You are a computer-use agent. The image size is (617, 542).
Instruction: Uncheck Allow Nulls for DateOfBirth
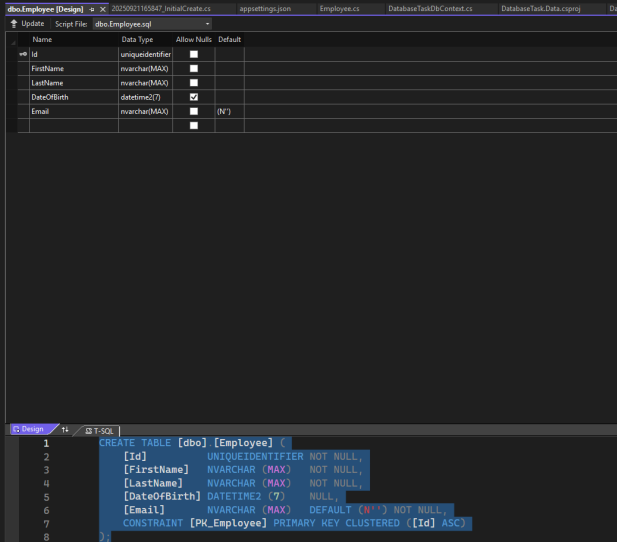(x=194, y=97)
